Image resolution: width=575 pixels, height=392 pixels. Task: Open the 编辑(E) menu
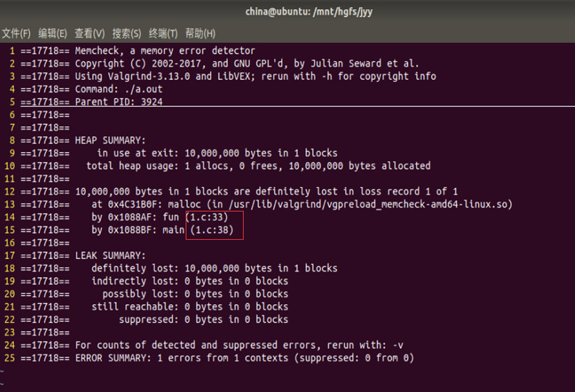[x=53, y=33]
